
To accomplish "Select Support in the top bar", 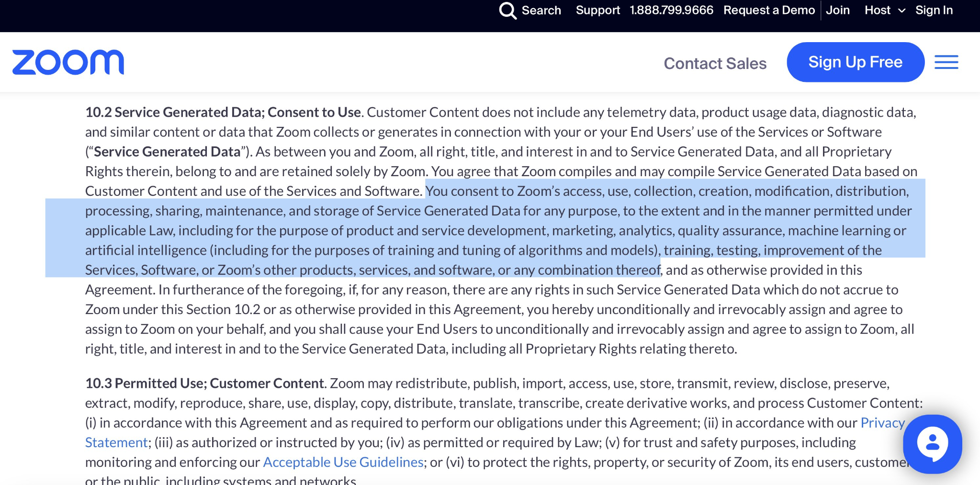I will tap(597, 10).
